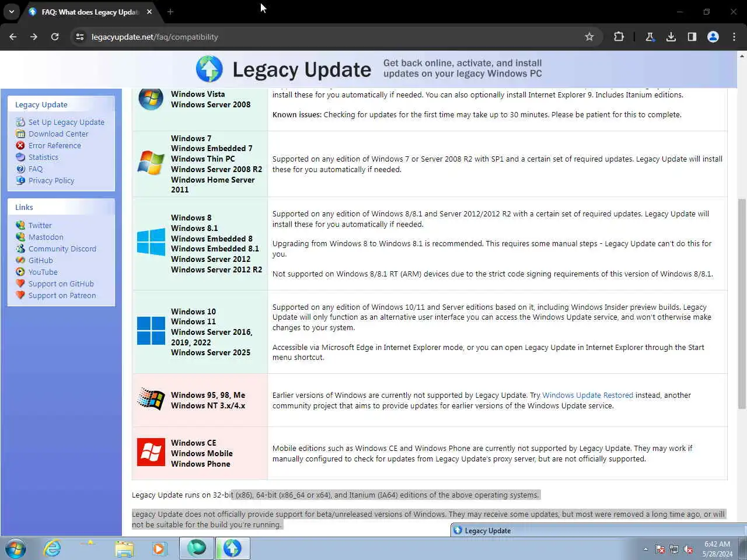Image resolution: width=747 pixels, height=560 pixels.
Task: Go back to the previous page
Action: point(13,37)
